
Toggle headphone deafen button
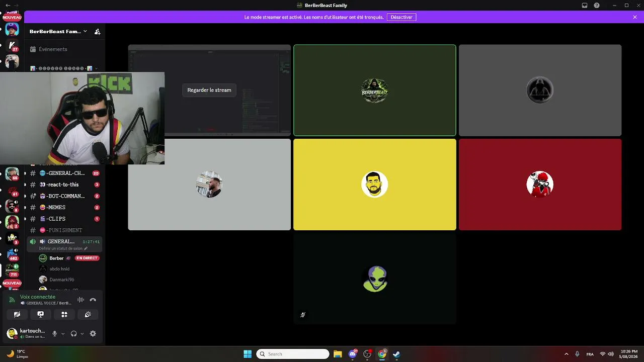click(x=74, y=333)
